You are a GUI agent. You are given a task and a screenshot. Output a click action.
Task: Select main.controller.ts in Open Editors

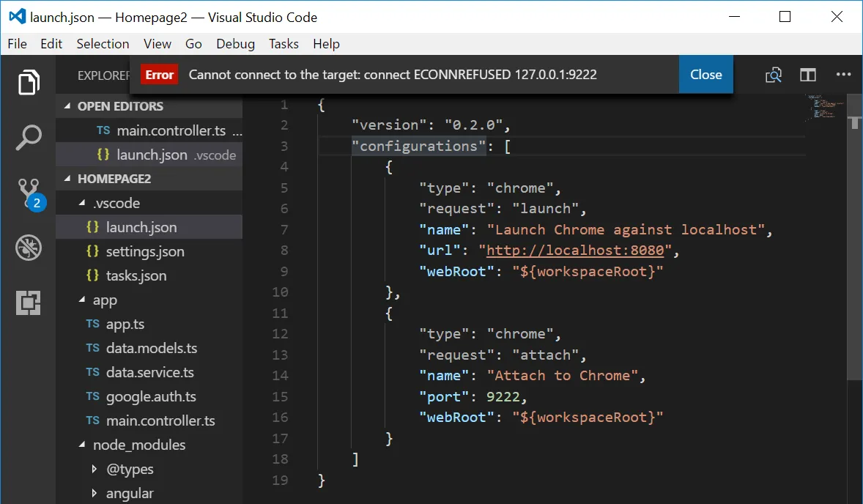(149, 130)
